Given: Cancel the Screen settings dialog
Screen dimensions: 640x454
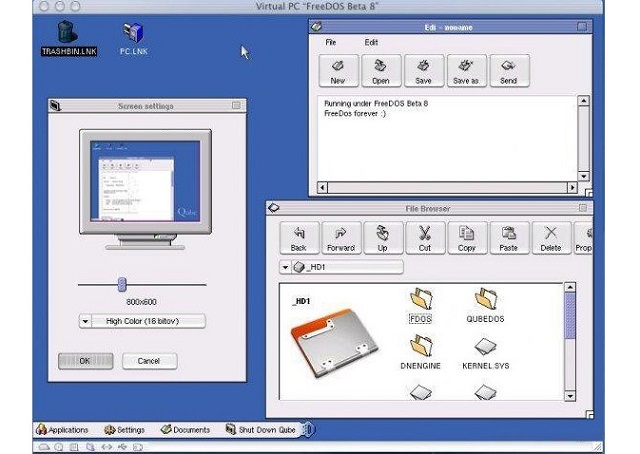Looking at the screenshot, I should [149, 361].
